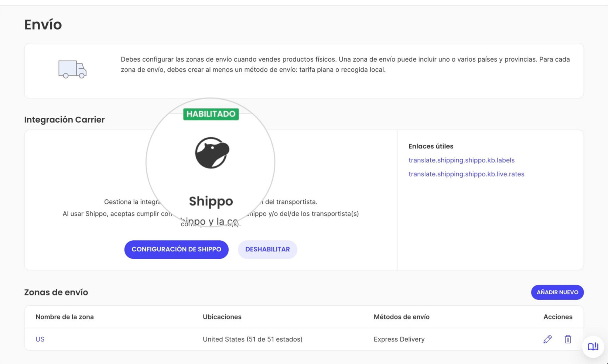Viewport: 608px width, 364px height.
Task: Click the shipping zones description paragraph
Action: [345, 64]
